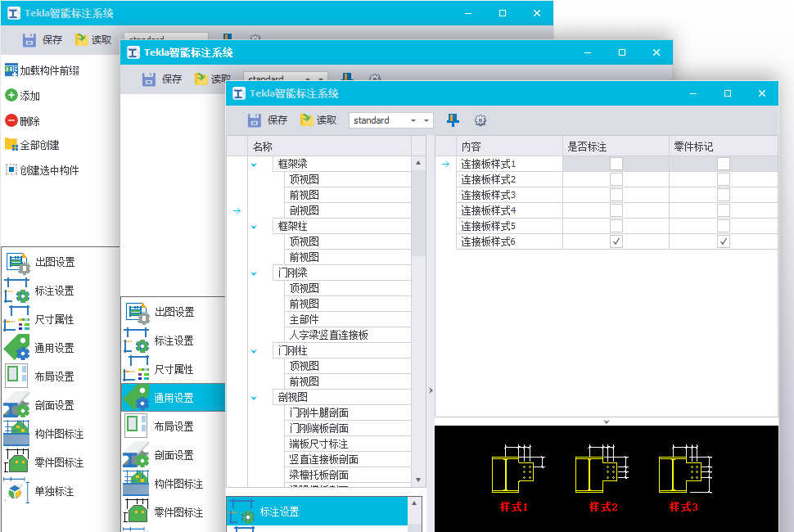Viewport: 794px width, 532px height.
Task: Click the down chevron above the preview panel
Action: tap(606, 422)
